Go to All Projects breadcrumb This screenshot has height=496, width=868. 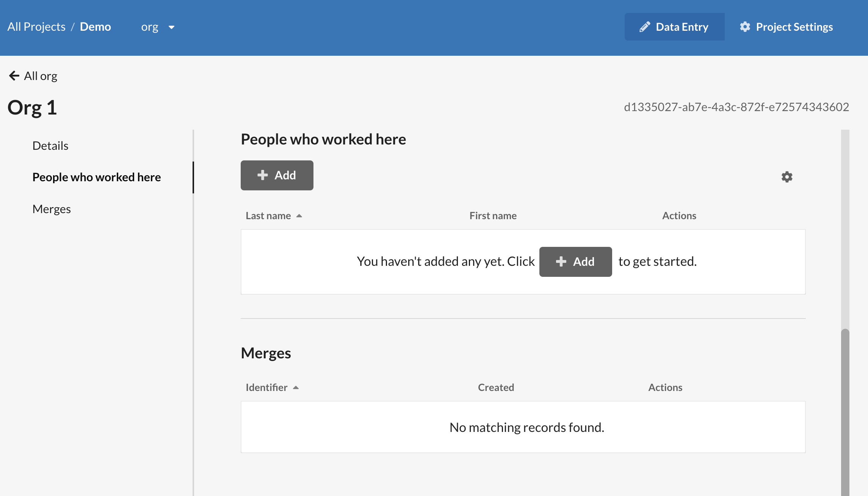tap(36, 27)
